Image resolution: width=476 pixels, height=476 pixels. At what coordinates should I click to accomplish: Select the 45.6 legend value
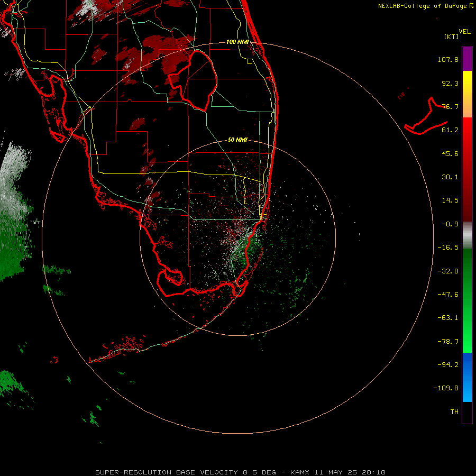(450, 153)
